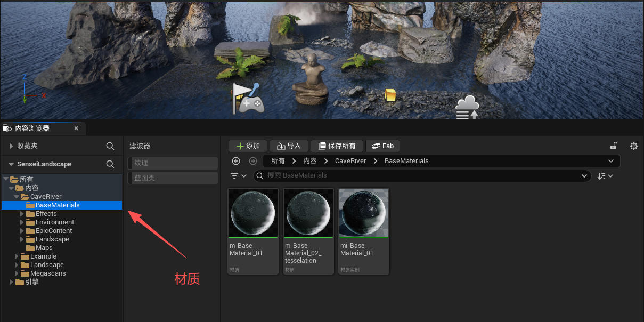Toggle the content browser lock icon
Viewport: 644px width, 322px height.
click(x=614, y=146)
